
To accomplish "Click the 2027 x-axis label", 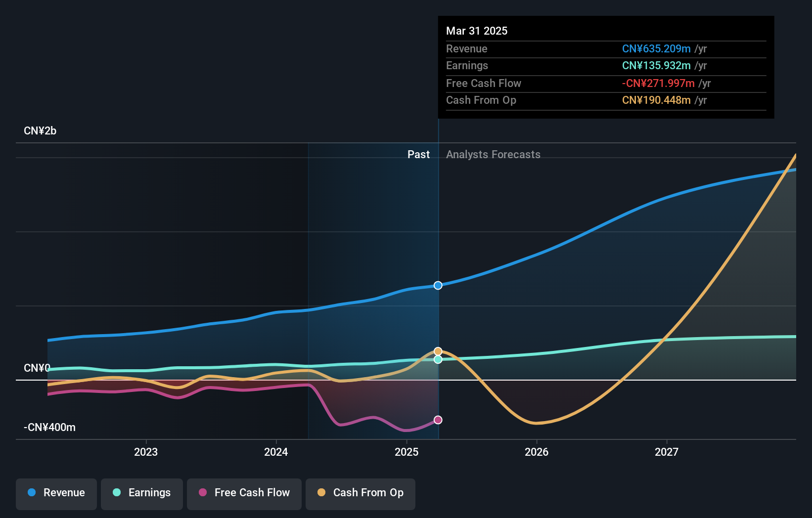I will pyautogui.click(x=667, y=452).
